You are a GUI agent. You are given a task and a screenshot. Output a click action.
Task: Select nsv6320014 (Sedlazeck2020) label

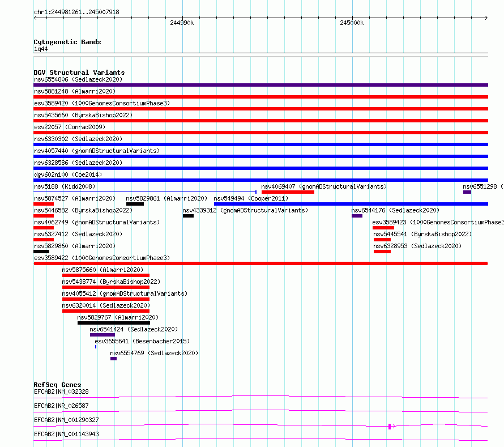click(x=106, y=305)
